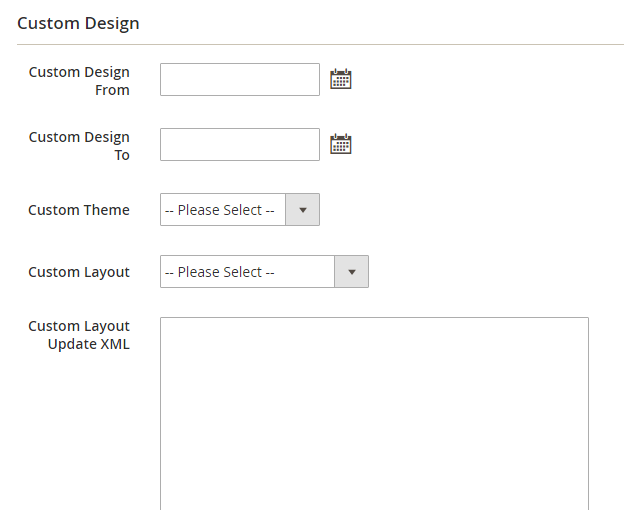Click the Custom Layout dropdown arrow button
624x510 pixels.
(x=351, y=272)
